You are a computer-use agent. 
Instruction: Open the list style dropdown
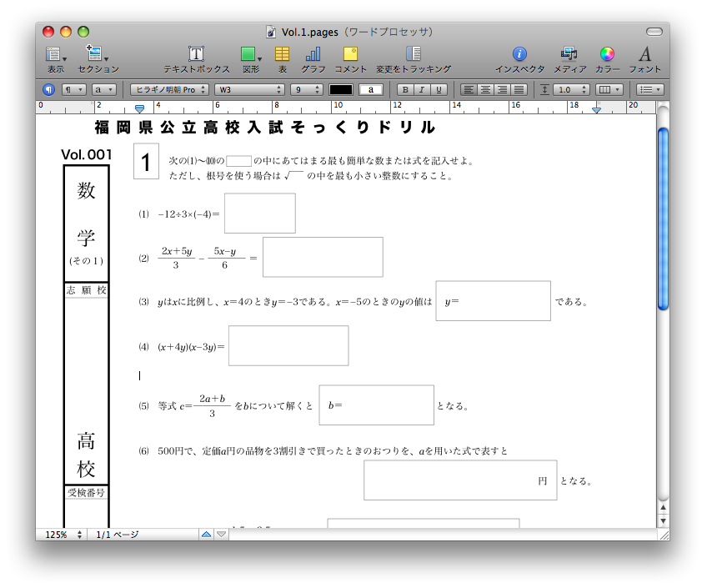[649, 90]
